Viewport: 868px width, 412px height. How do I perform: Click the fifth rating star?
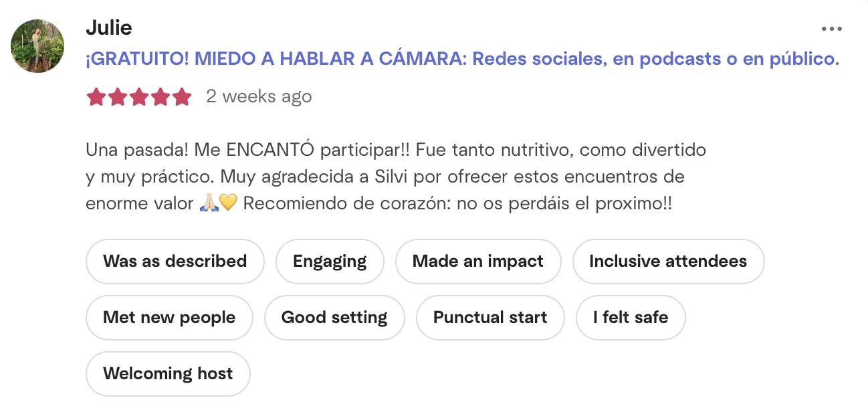click(182, 98)
